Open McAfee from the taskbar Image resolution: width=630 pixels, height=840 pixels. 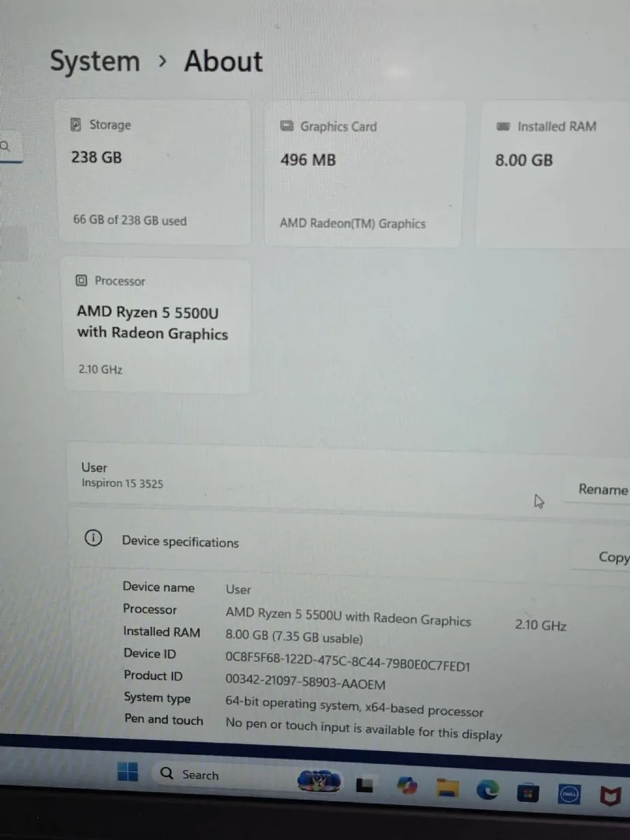pyautogui.click(x=610, y=796)
